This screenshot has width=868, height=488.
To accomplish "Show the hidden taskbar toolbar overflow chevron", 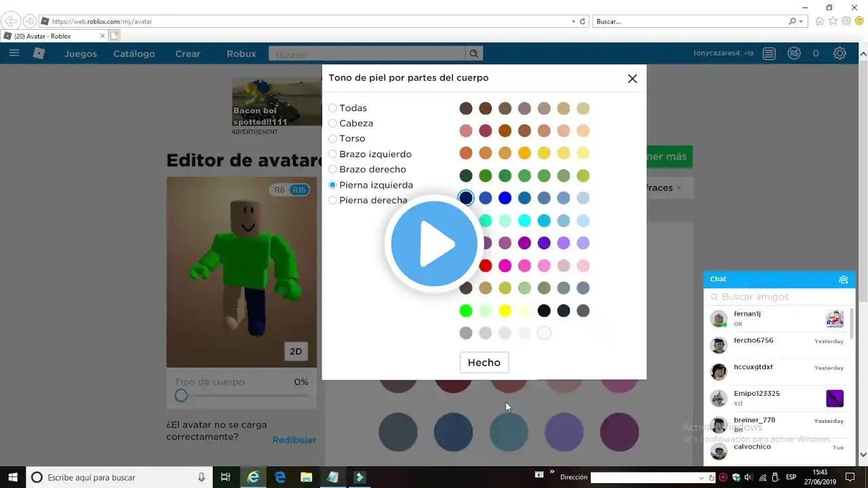I will click(x=552, y=472).
